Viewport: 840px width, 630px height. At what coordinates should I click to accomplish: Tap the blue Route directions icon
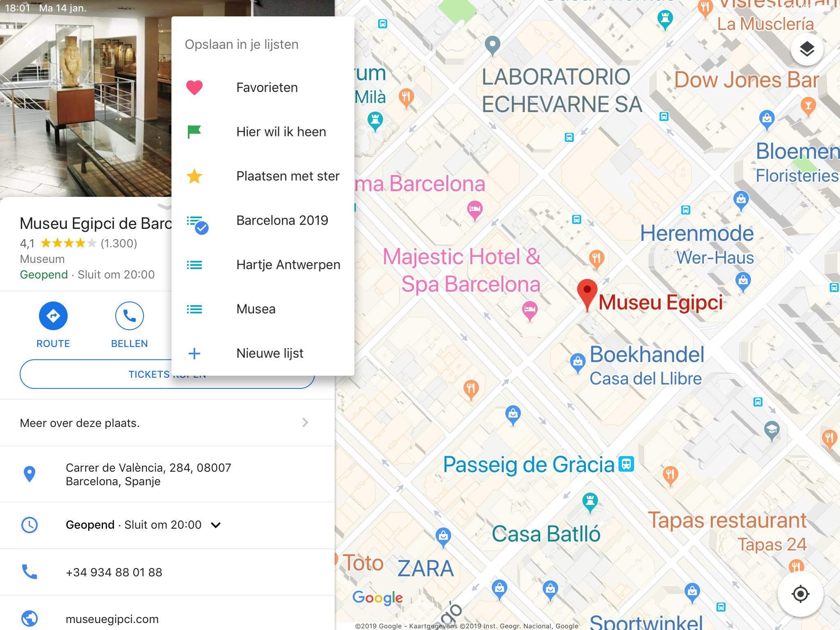tap(53, 316)
